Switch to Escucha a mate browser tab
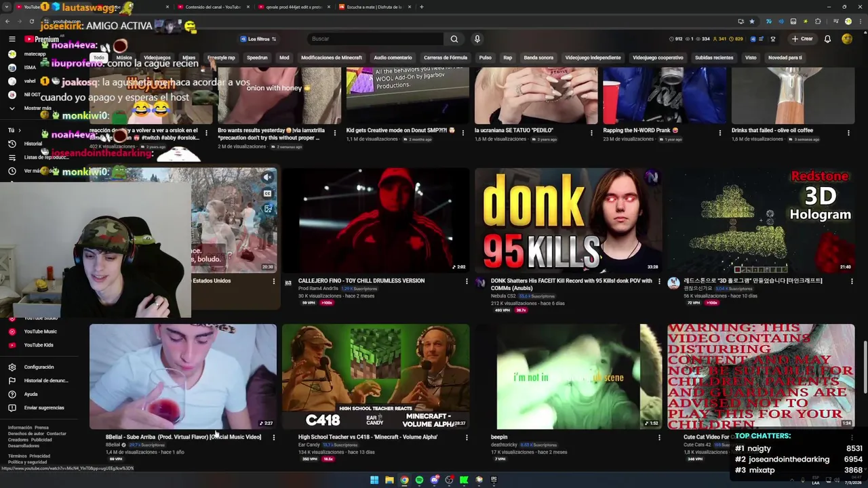This screenshot has height=488, width=868. coord(374,7)
